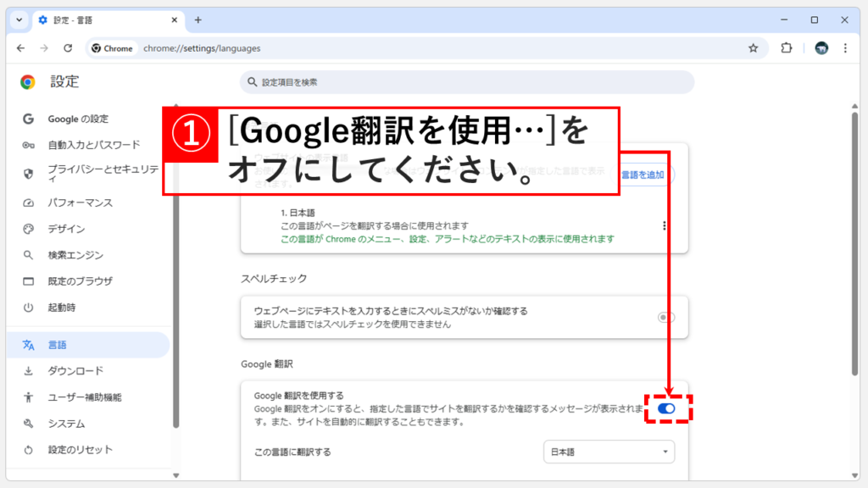Navigate back with the back arrow
The image size is (868, 488).
tap(21, 48)
